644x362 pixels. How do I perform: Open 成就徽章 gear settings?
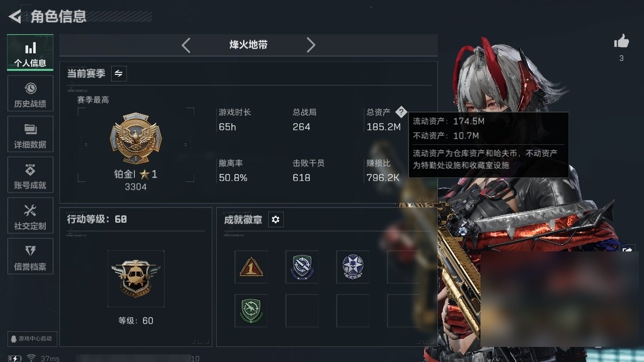[x=276, y=220]
